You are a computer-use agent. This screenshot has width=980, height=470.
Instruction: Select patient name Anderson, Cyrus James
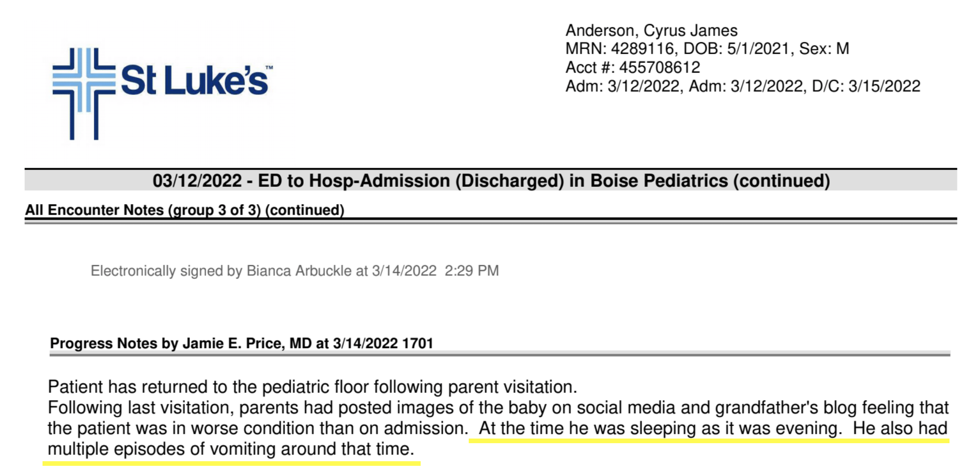click(x=651, y=31)
